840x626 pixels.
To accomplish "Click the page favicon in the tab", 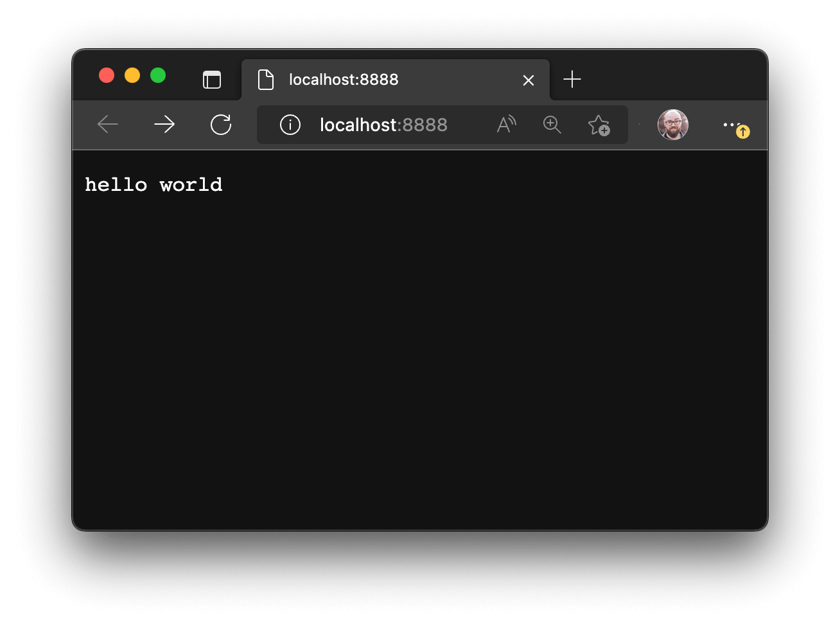I will pos(267,79).
